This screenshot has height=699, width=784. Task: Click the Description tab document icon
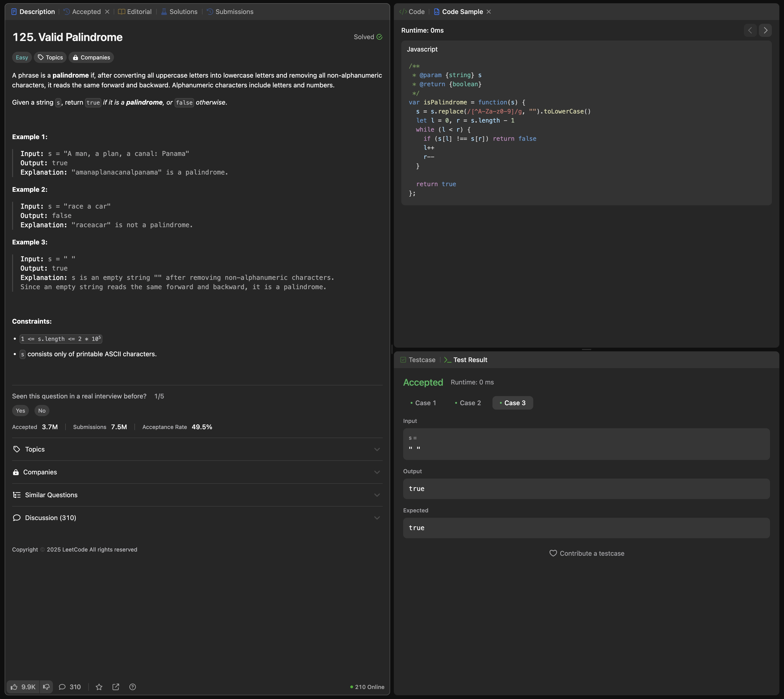(x=14, y=12)
